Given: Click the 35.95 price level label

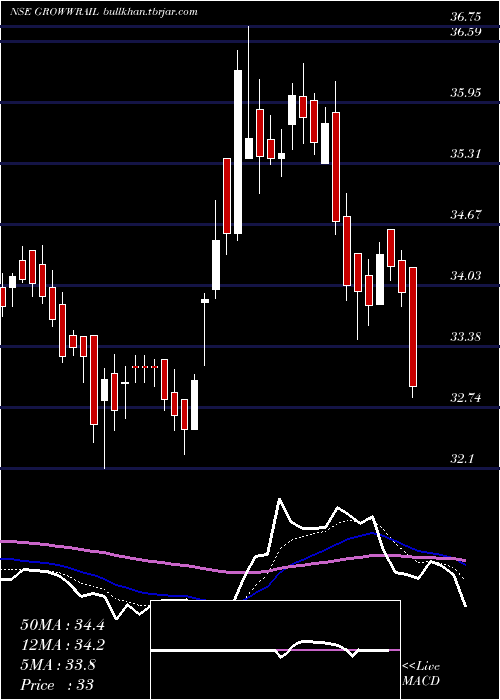Looking at the screenshot, I should click(466, 93).
